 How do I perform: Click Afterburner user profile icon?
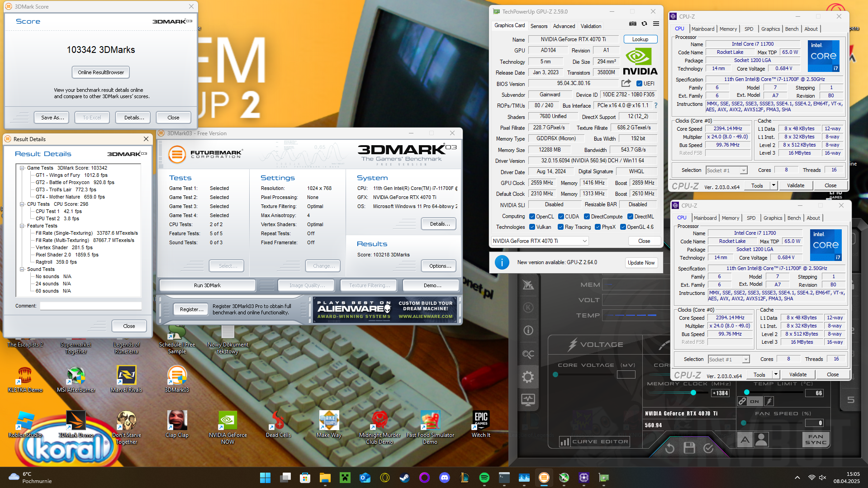tap(762, 439)
